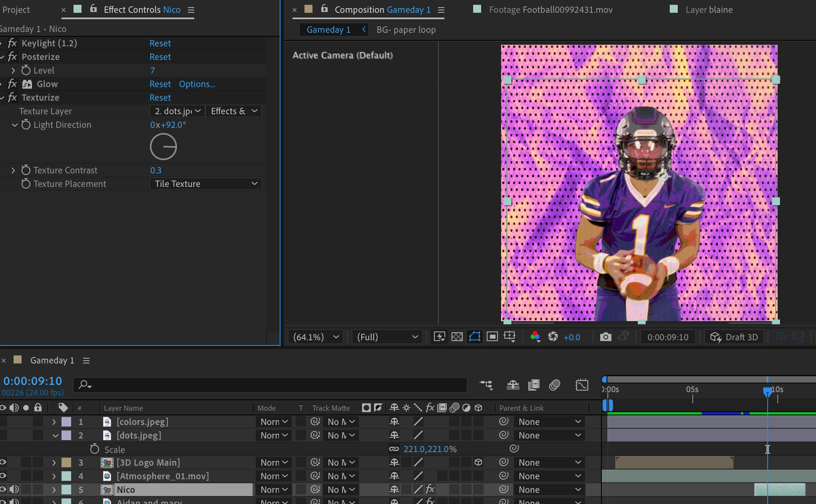The image size is (816, 504).
Task: Click the region of interest icon
Action: tap(492, 337)
